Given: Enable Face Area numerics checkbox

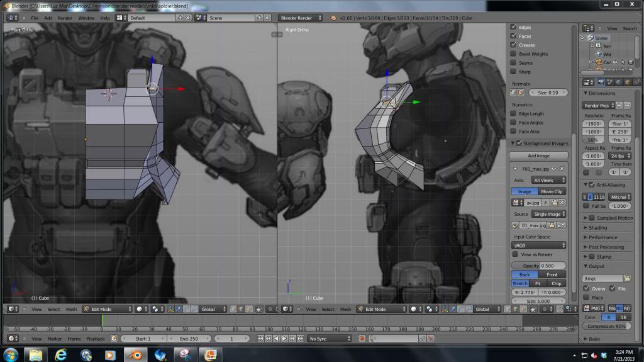Looking at the screenshot, I should [513, 131].
